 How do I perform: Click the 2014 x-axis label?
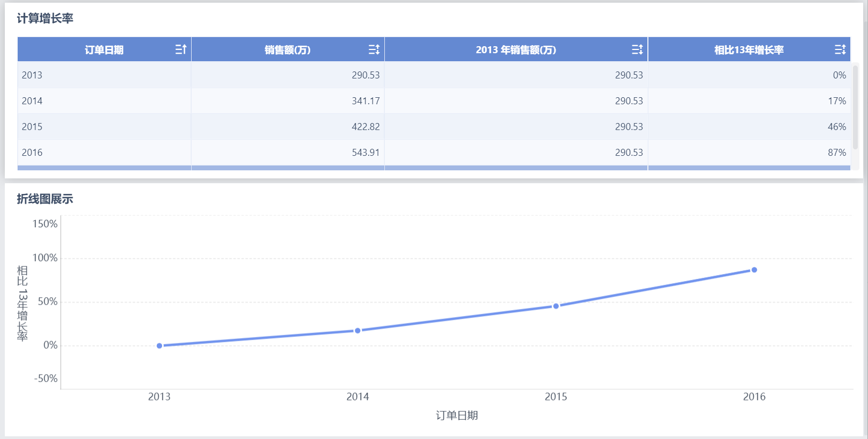click(x=358, y=397)
